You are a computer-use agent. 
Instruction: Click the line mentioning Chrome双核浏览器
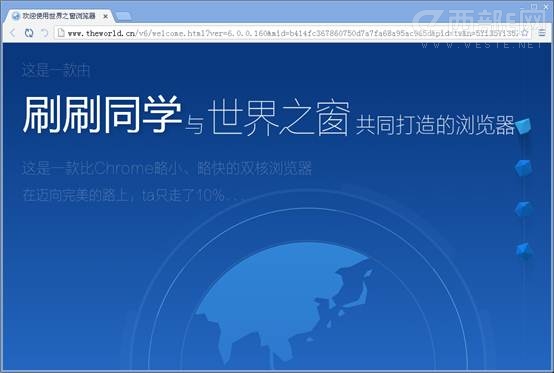click(x=167, y=168)
